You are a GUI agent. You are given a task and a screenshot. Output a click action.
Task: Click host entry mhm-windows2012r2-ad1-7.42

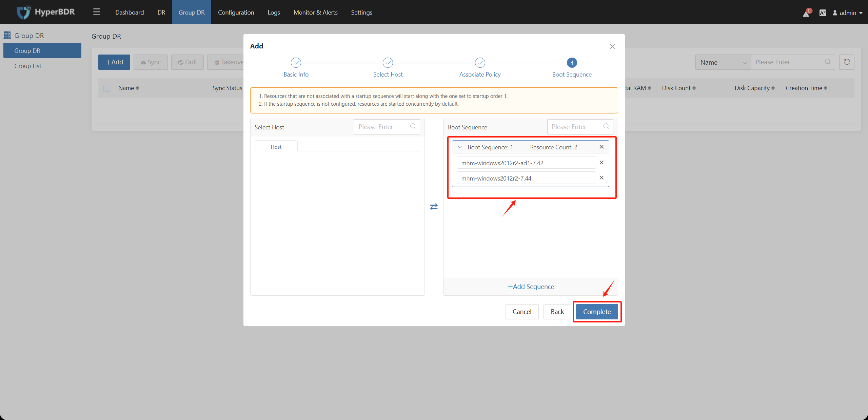click(526, 163)
